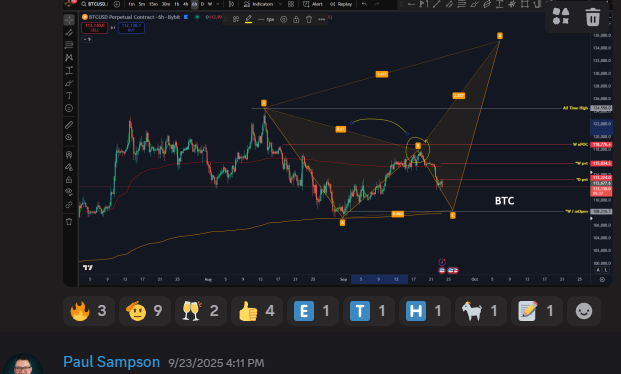
Task: Select the trend line tool in left toolbar
Action: [69, 32]
